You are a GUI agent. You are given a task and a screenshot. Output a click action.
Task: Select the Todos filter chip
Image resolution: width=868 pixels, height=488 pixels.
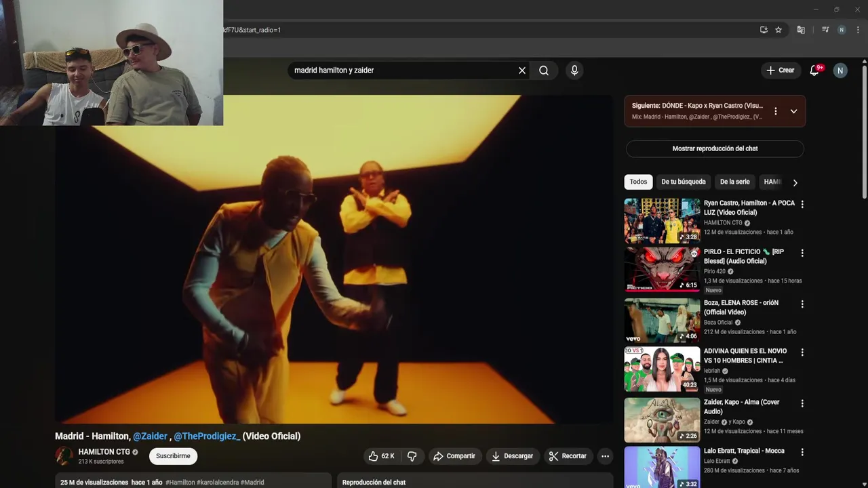tap(638, 182)
